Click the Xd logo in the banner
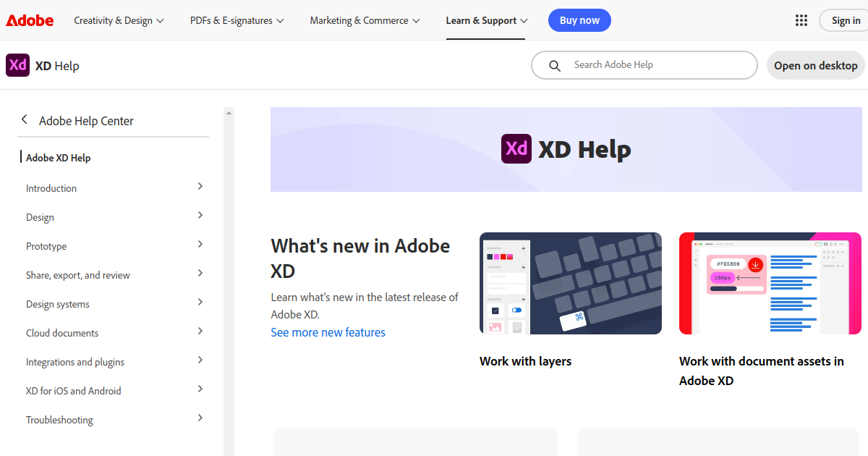Image resolution: width=868 pixels, height=456 pixels. (x=516, y=149)
